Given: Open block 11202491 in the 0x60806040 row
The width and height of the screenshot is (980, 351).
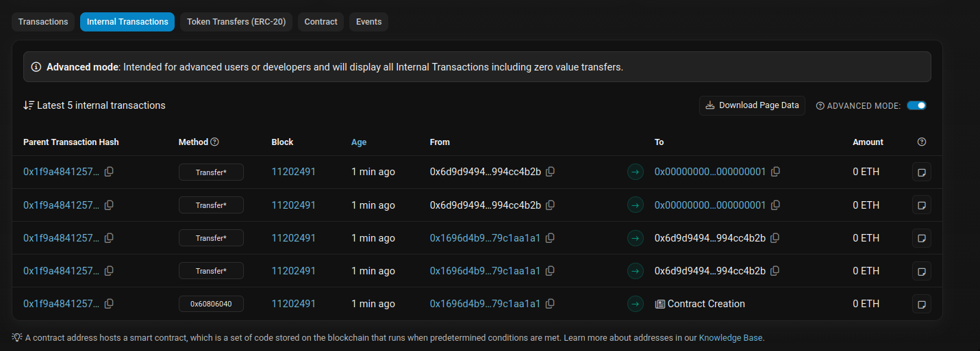Looking at the screenshot, I should pos(294,304).
